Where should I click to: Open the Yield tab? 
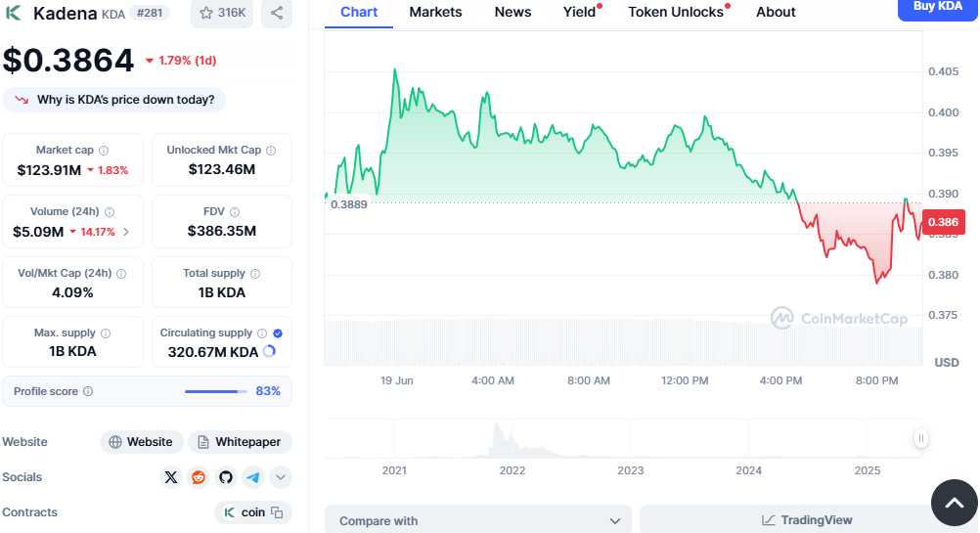(x=579, y=13)
